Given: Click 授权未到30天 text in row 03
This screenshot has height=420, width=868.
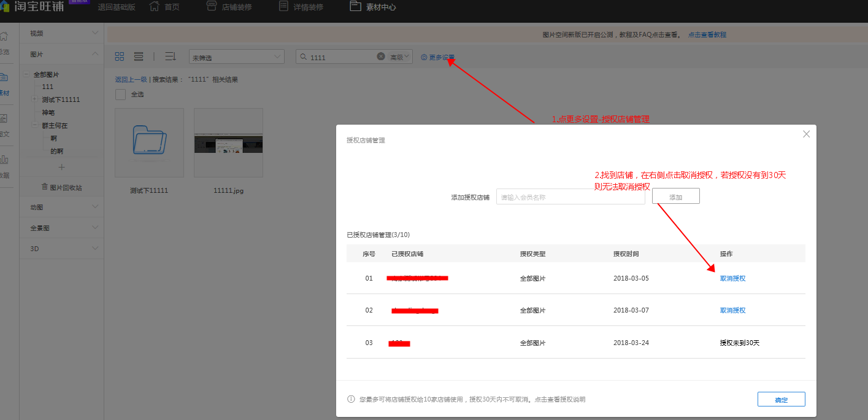Looking at the screenshot, I should click(x=739, y=343).
